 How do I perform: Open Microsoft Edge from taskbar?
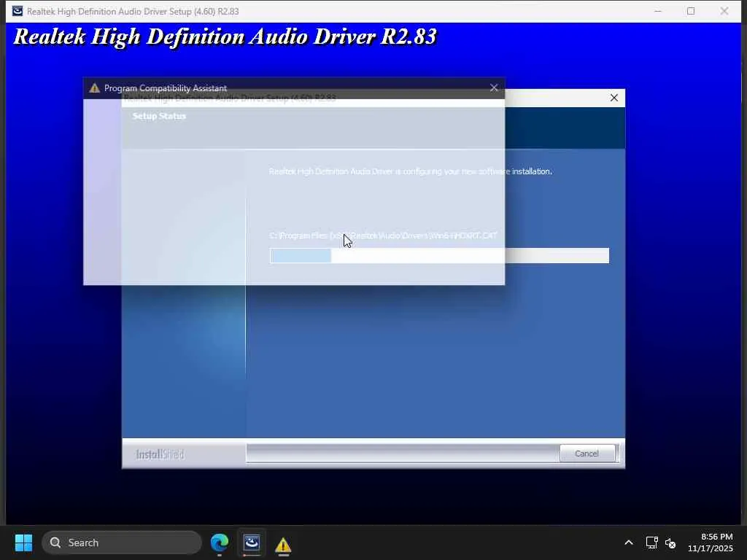pyautogui.click(x=220, y=542)
